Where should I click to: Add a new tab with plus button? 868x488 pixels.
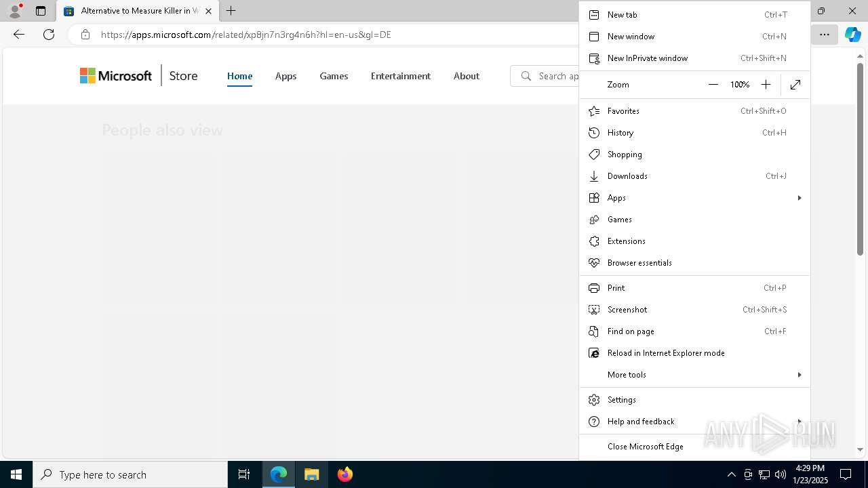point(231,11)
